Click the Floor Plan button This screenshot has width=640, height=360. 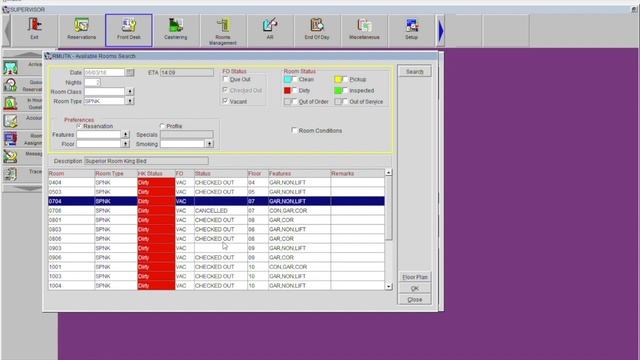(415, 277)
